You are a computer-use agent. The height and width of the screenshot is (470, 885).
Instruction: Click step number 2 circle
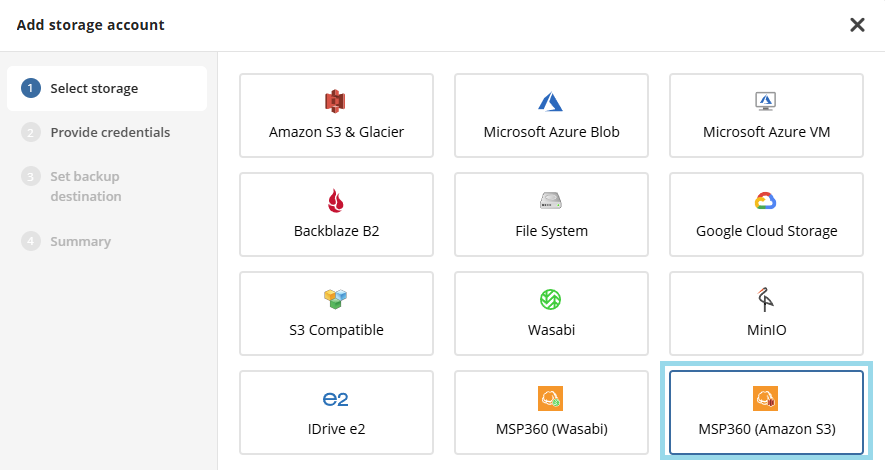[x=30, y=133]
